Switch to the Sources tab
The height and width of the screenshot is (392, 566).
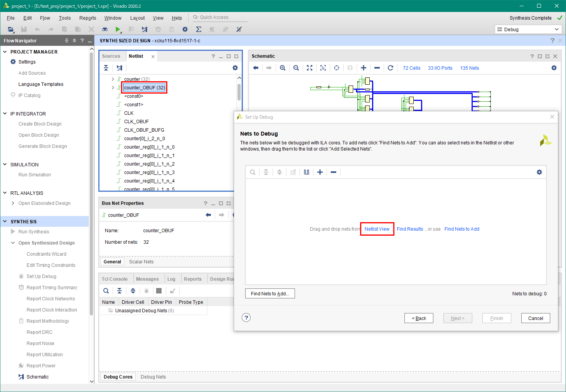[111, 56]
